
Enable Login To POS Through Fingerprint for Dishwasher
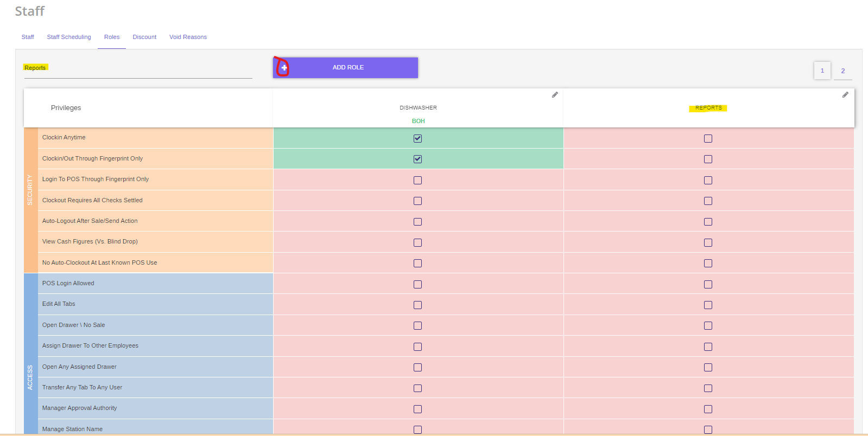pyautogui.click(x=417, y=180)
